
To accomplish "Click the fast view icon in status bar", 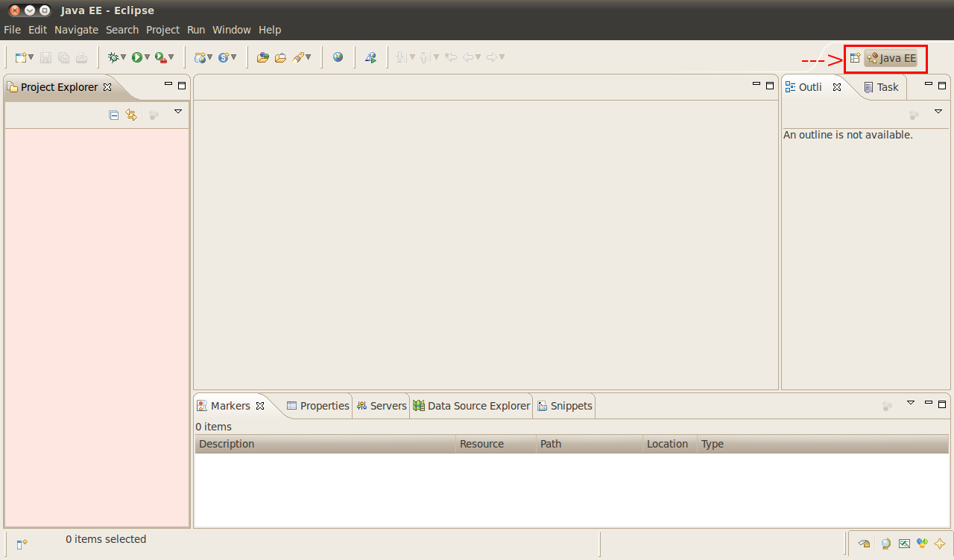I will [x=22, y=544].
